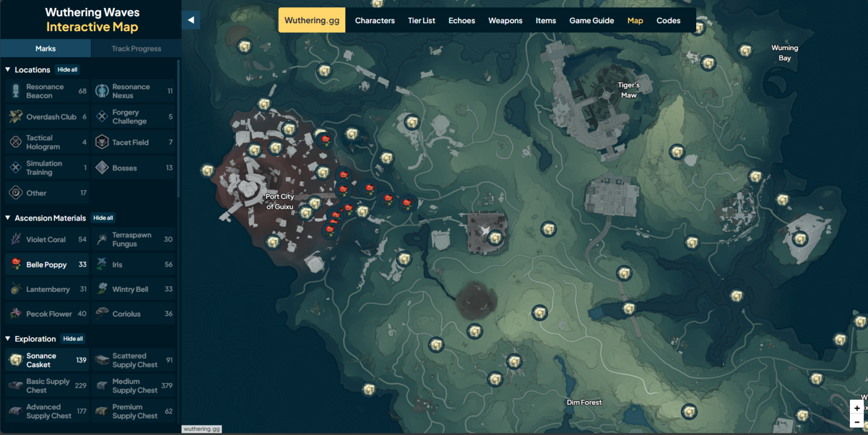
Task: Zoom in using the plus control
Action: pos(858,407)
